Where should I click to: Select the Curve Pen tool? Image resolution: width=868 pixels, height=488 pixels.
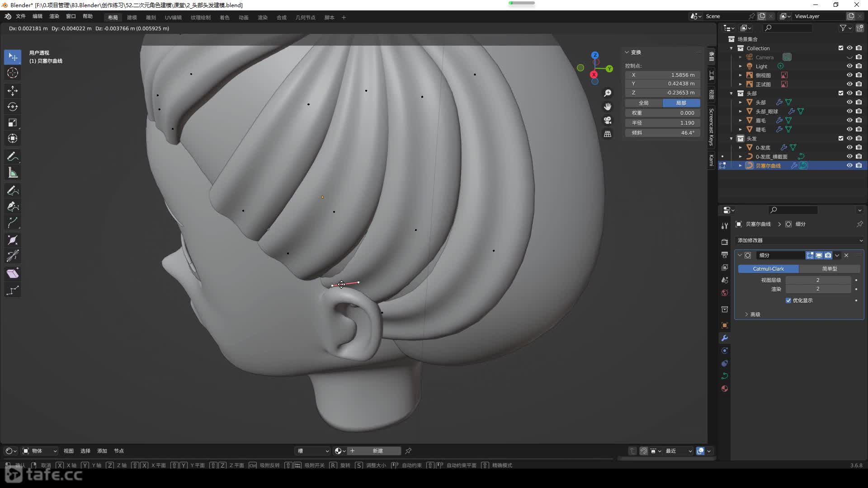coord(13,206)
